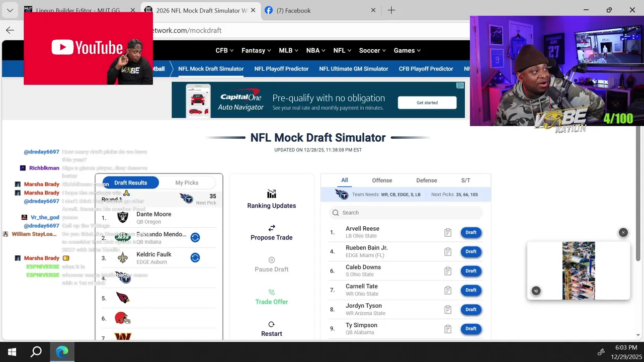Expand the Soccer dropdown menu
Image resolution: width=644 pixels, height=362 pixels.
point(373,50)
